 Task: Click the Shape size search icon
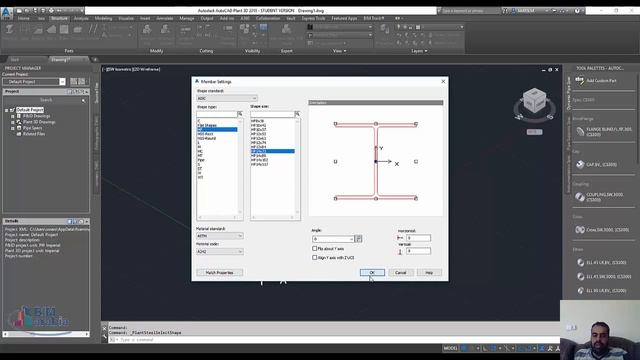pyautogui.click(x=297, y=114)
